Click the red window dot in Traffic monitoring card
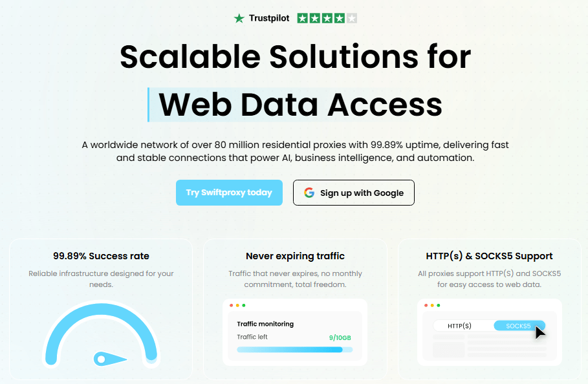 coord(232,305)
